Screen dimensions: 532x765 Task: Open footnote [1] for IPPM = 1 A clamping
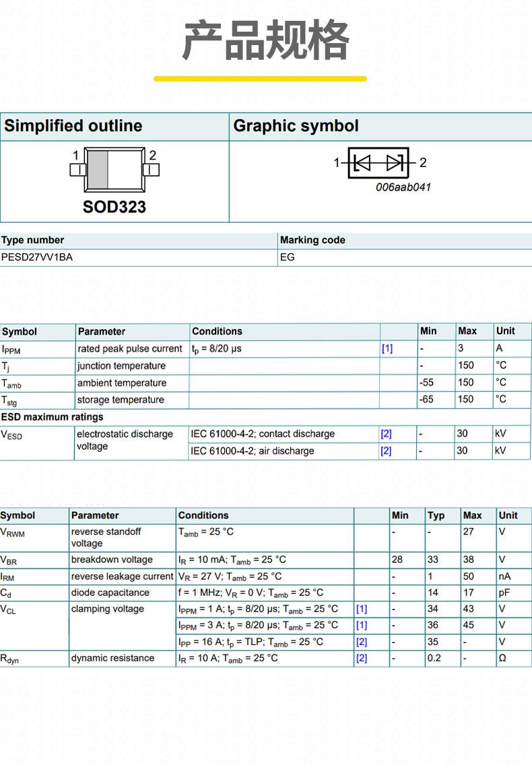point(362,609)
